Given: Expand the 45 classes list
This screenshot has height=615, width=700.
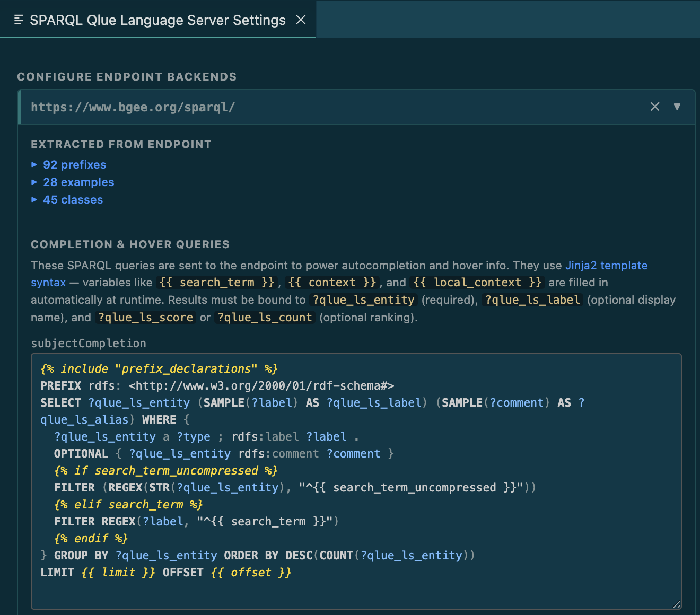Looking at the screenshot, I should tap(73, 200).
